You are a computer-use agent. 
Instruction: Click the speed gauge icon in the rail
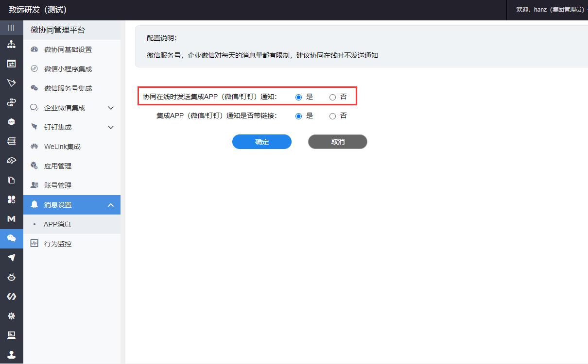pyautogui.click(x=11, y=161)
